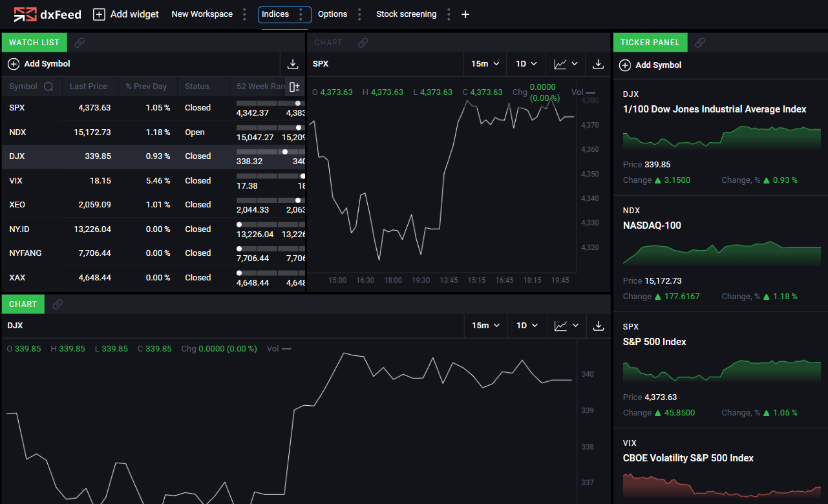Open Watch List column settings icon
Screen dimensions: 828x504
coord(294,86)
